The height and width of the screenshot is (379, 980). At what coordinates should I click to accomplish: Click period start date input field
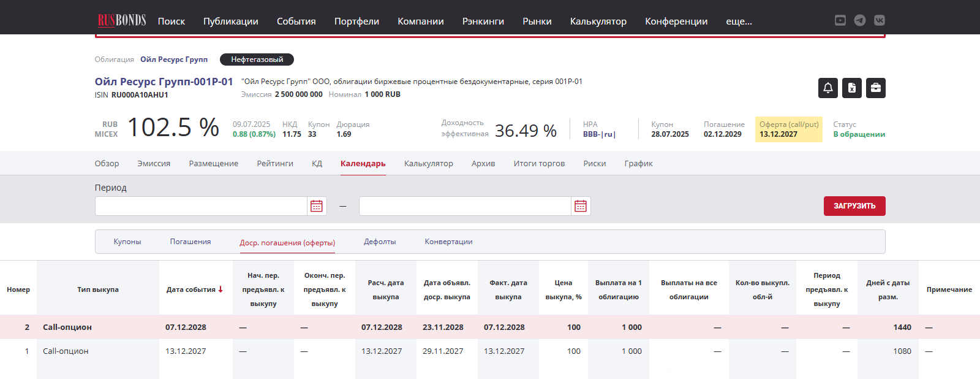tap(201, 206)
